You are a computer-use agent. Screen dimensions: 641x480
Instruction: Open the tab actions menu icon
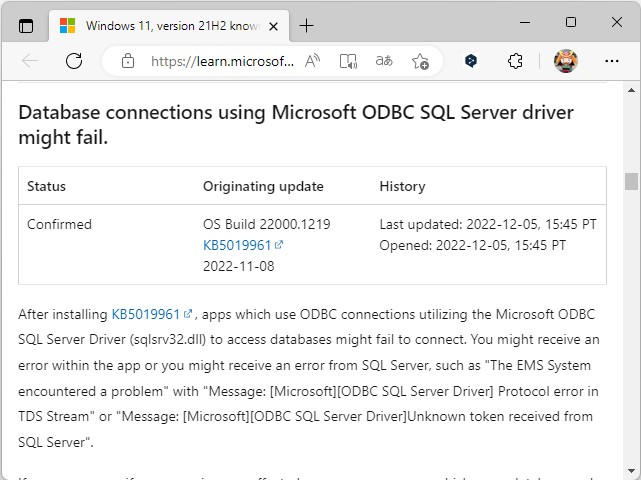(x=26, y=25)
